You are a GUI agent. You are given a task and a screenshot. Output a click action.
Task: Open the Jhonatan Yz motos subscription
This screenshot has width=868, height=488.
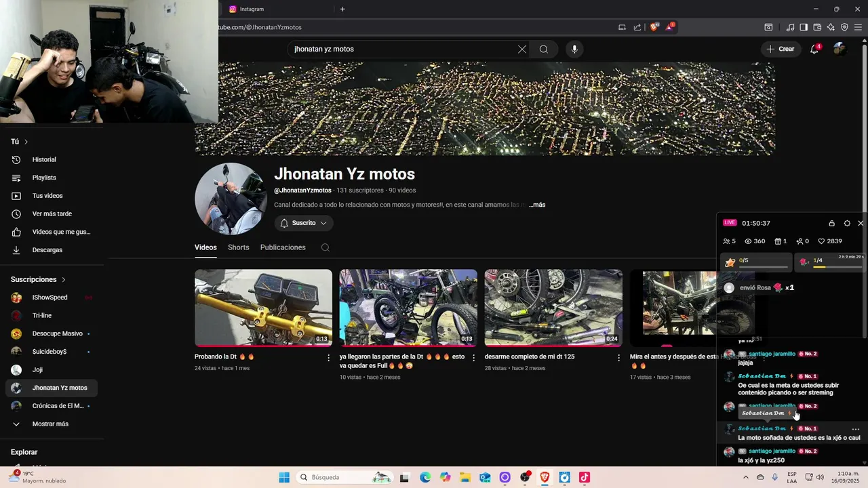point(52,388)
